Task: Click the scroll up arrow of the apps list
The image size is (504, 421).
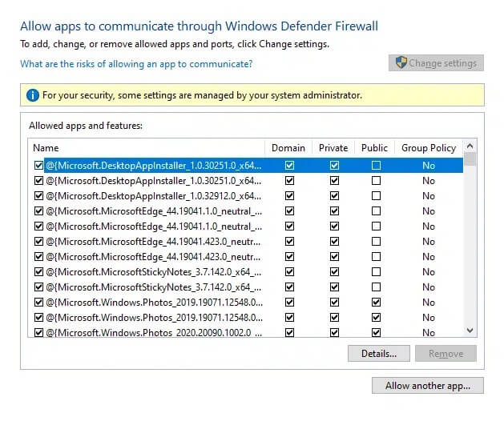Action: click(470, 146)
